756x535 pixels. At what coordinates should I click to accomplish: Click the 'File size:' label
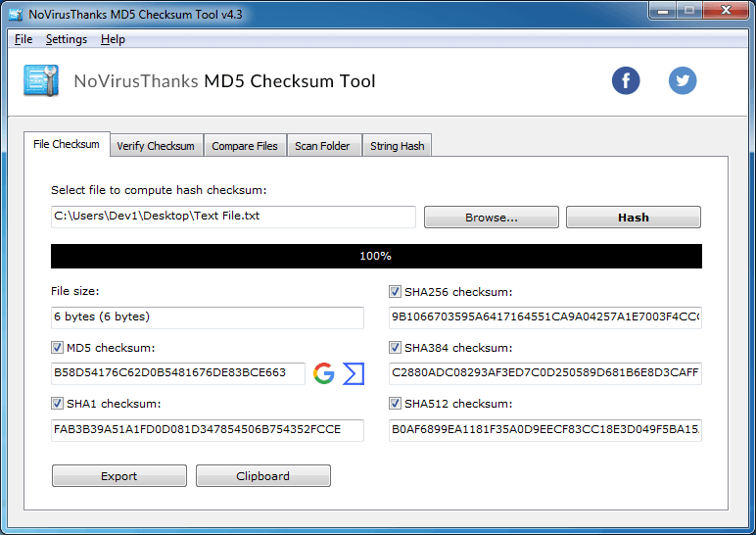tap(74, 291)
